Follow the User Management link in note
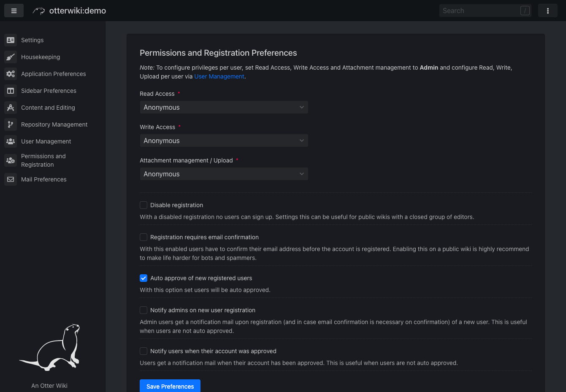Image resolution: width=566 pixels, height=392 pixels. coord(219,76)
